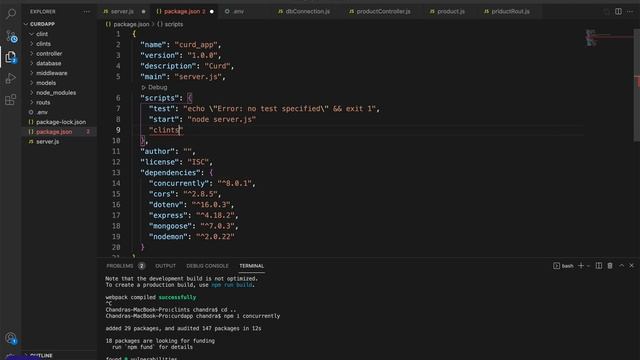
Task: Split the terminal panel
Action: 599,266
